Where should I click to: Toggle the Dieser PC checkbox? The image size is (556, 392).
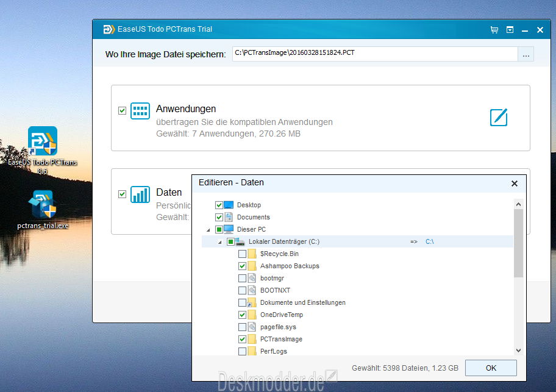tap(219, 229)
